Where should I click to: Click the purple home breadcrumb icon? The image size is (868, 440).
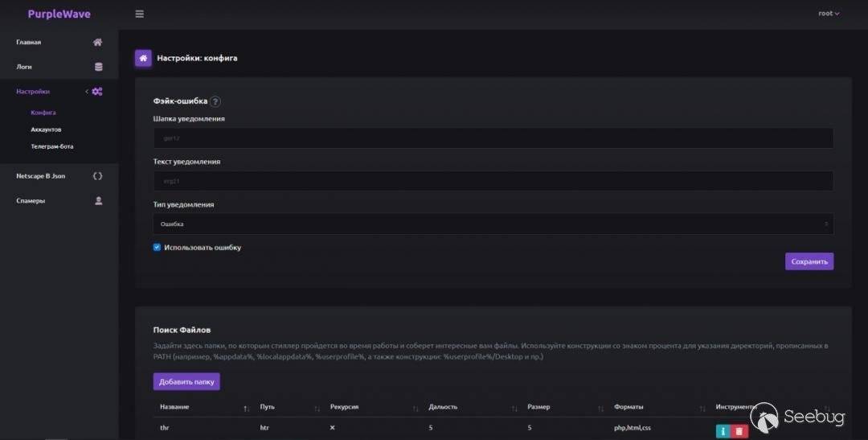tap(143, 58)
